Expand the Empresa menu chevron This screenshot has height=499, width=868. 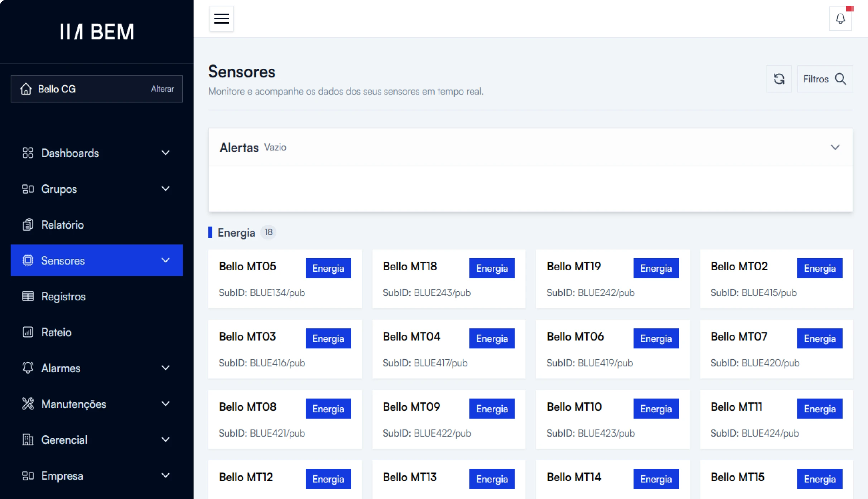coord(165,475)
